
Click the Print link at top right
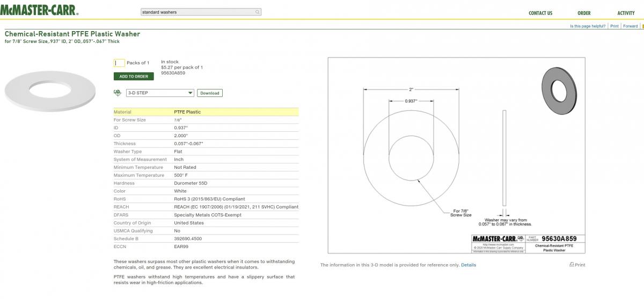(x=614, y=26)
